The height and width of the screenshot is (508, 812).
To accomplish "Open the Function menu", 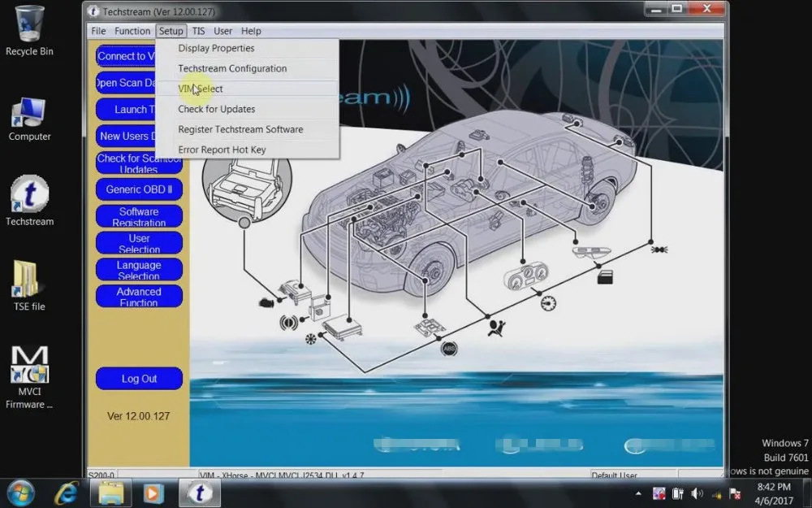I will pos(132,31).
